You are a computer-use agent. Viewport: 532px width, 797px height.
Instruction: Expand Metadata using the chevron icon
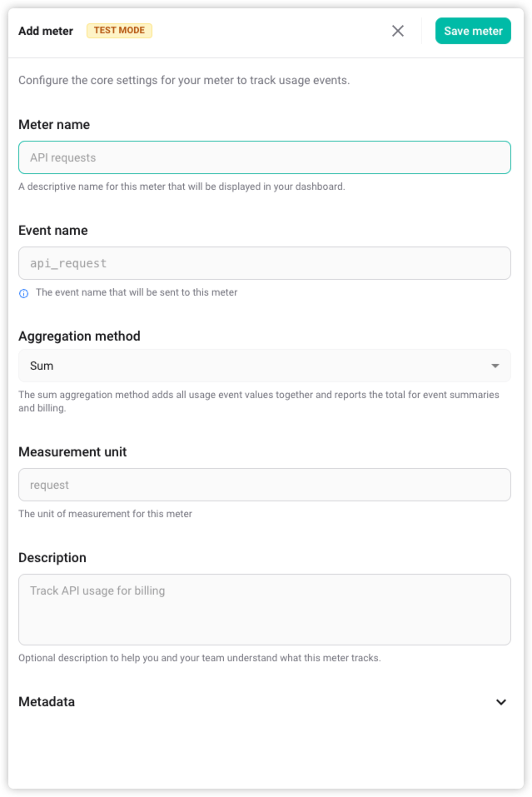click(x=501, y=702)
